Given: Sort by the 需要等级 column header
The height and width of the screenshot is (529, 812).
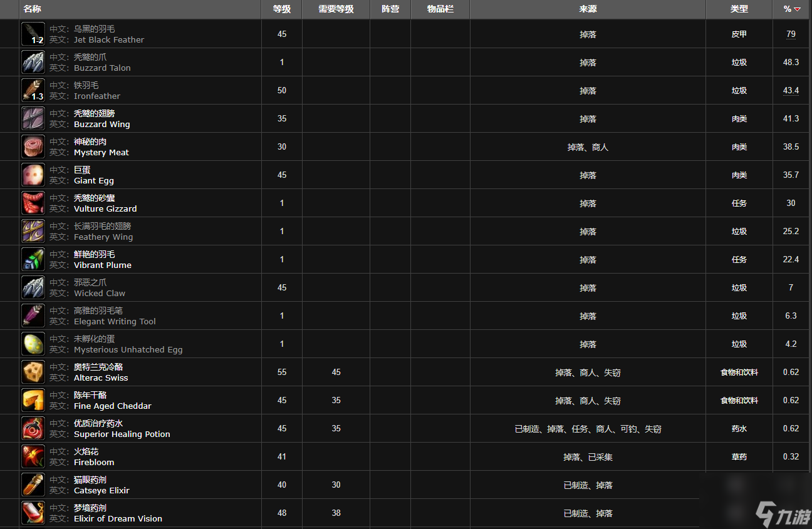Looking at the screenshot, I should 336,9.
